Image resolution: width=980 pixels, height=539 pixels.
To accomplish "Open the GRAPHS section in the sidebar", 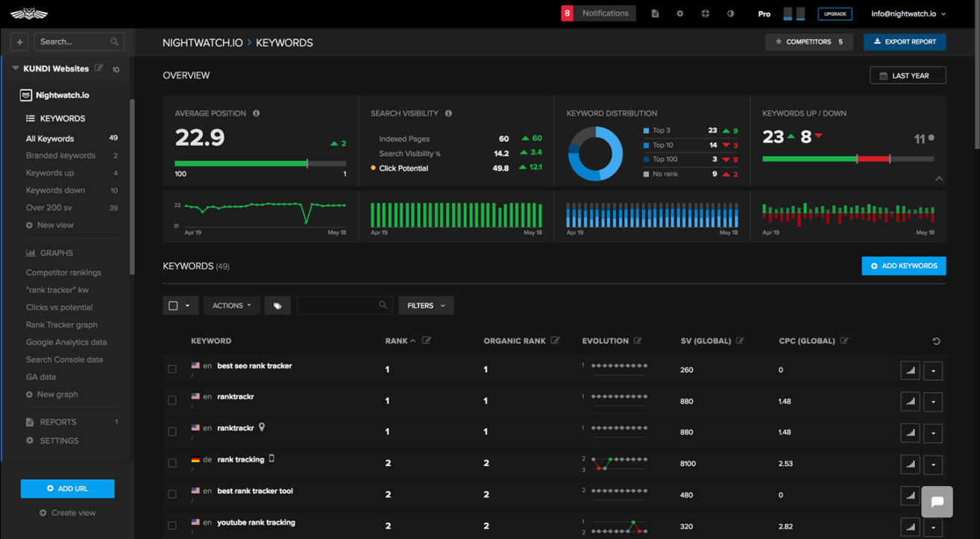I will 57,252.
